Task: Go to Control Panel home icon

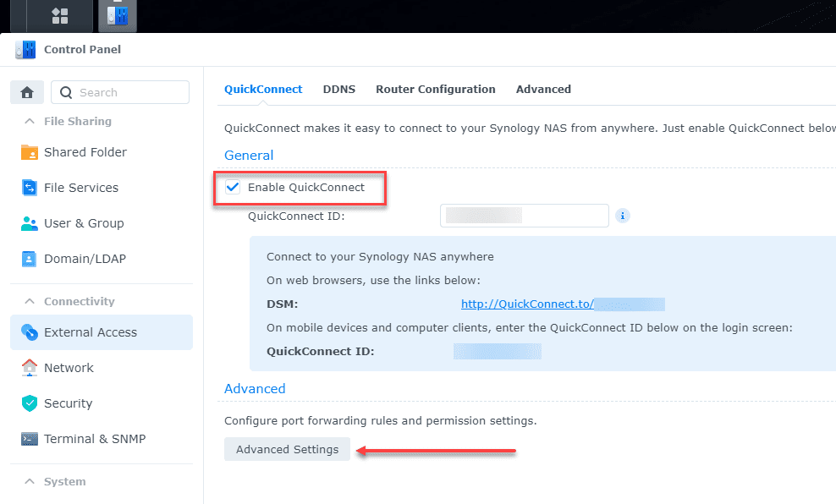Action: point(26,92)
